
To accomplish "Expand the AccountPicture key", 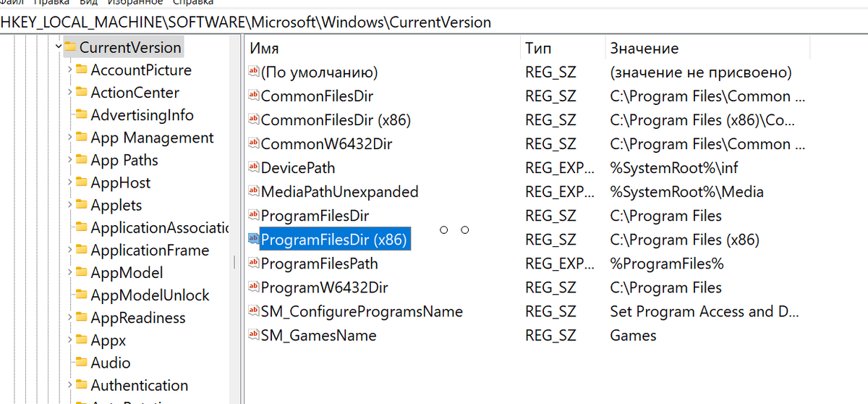I will tap(69, 70).
